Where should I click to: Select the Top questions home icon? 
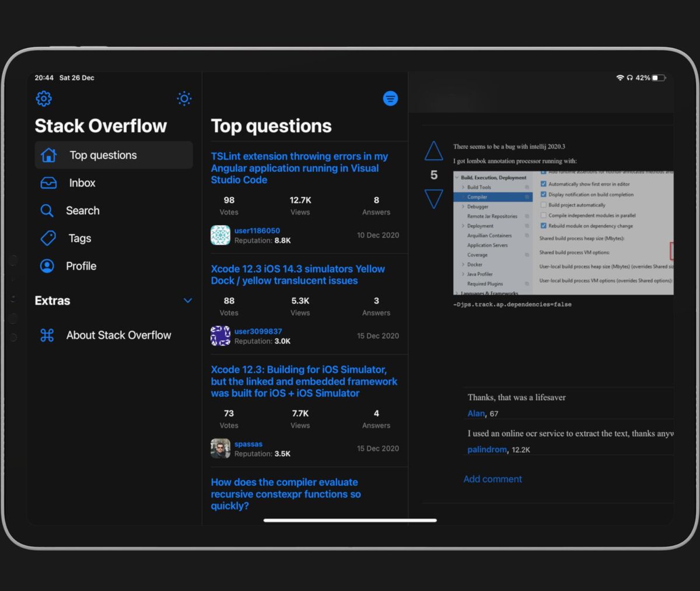[x=49, y=155]
